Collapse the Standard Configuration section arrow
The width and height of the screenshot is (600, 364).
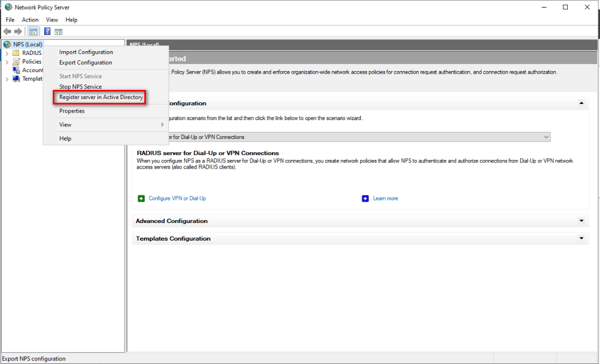pos(581,103)
